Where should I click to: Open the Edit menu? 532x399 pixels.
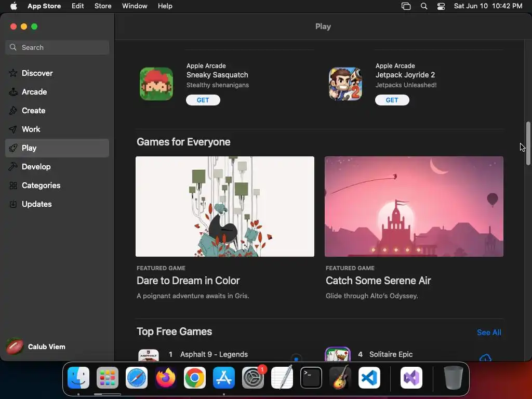point(78,6)
